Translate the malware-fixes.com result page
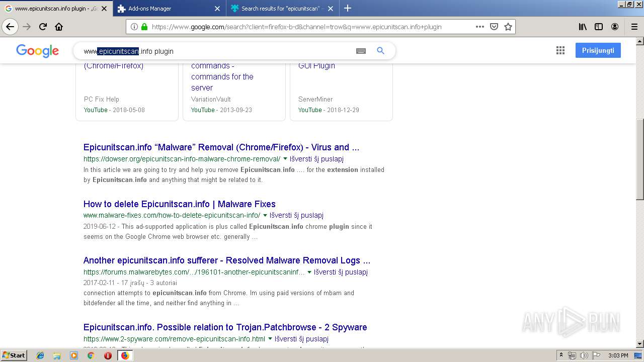The width and height of the screenshot is (644, 362). (296, 215)
